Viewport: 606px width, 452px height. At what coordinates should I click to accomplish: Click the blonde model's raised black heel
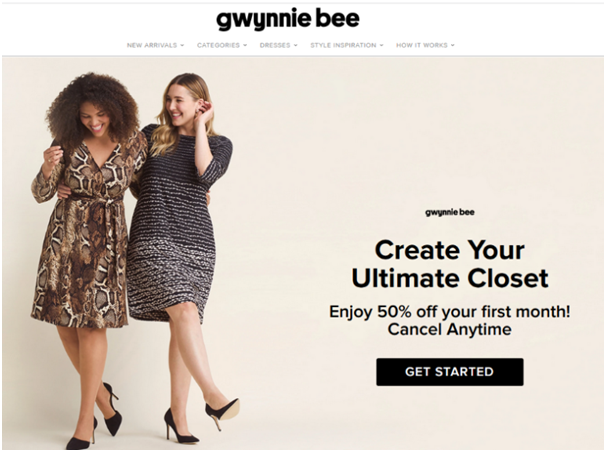click(x=222, y=412)
